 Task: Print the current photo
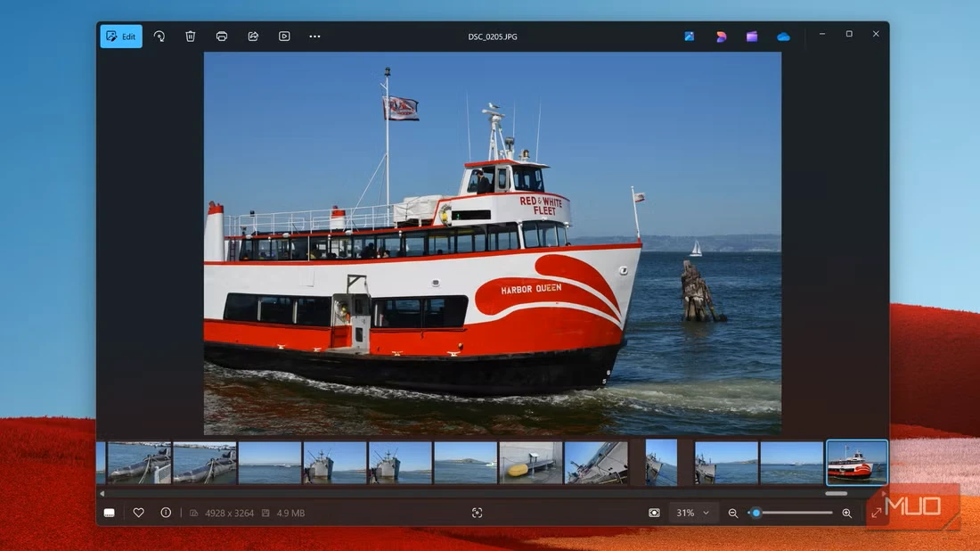point(222,37)
